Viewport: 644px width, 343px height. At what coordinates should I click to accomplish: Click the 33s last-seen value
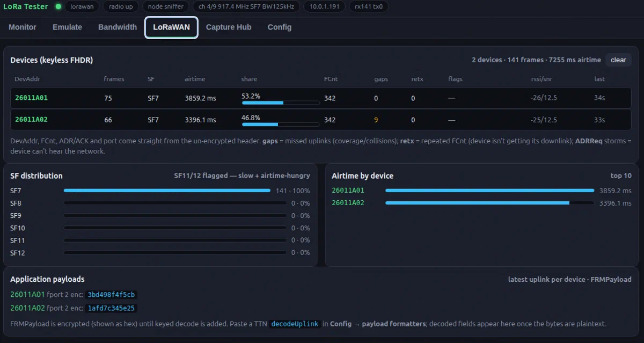pyautogui.click(x=599, y=120)
